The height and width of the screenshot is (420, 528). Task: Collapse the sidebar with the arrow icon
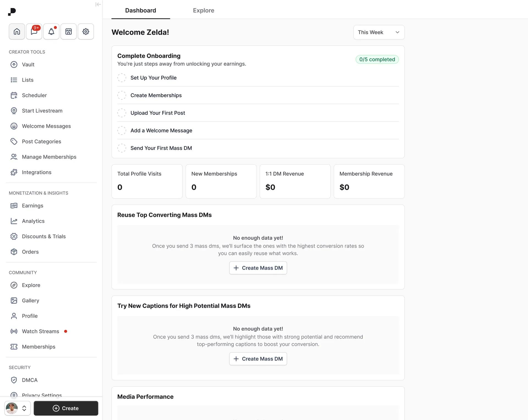pyautogui.click(x=98, y=4)
